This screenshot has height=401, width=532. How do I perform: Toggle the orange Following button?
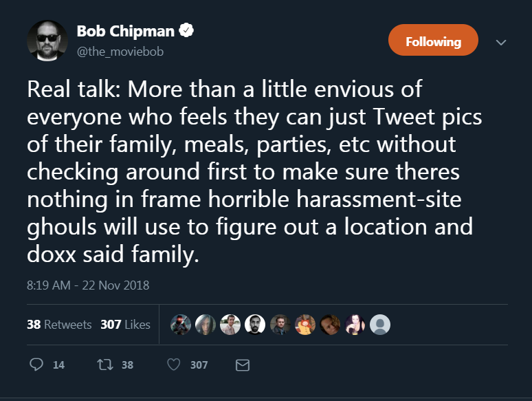[x=433, y=41]
